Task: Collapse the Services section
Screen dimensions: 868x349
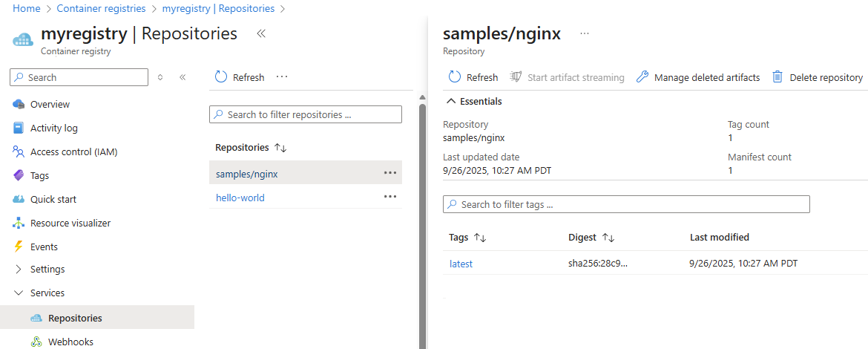Action: [x=47, y=293]
